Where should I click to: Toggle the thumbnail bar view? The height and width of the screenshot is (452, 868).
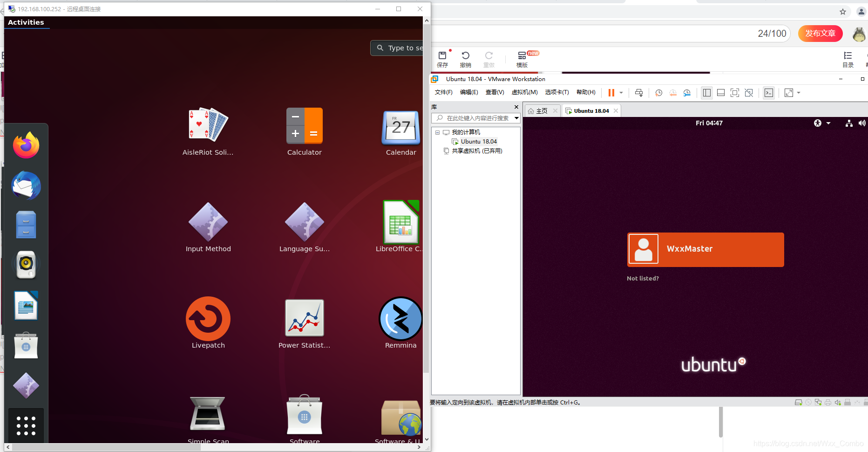pyautogui.click(x=721, y=93)
